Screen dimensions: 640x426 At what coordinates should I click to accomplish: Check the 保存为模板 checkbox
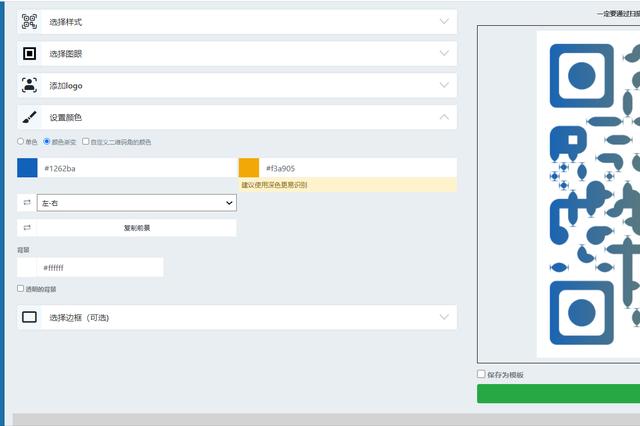pos(481,374)
